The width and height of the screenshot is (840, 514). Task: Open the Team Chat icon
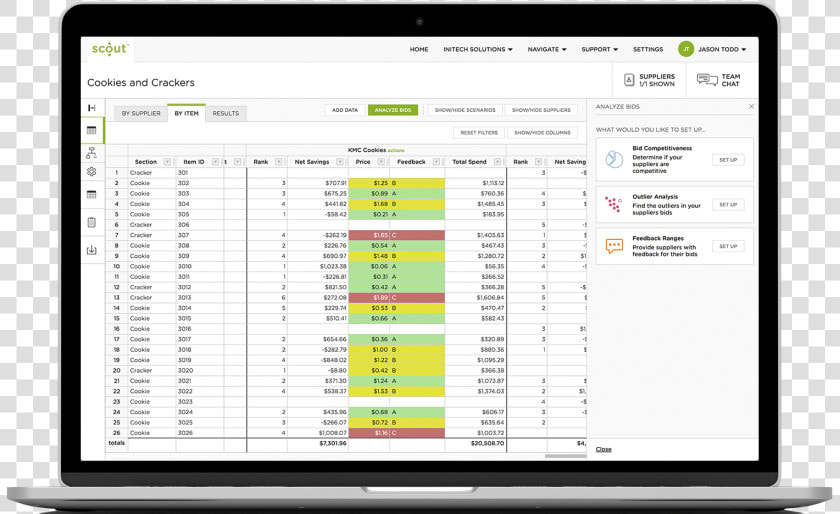[x=707, y=80]
